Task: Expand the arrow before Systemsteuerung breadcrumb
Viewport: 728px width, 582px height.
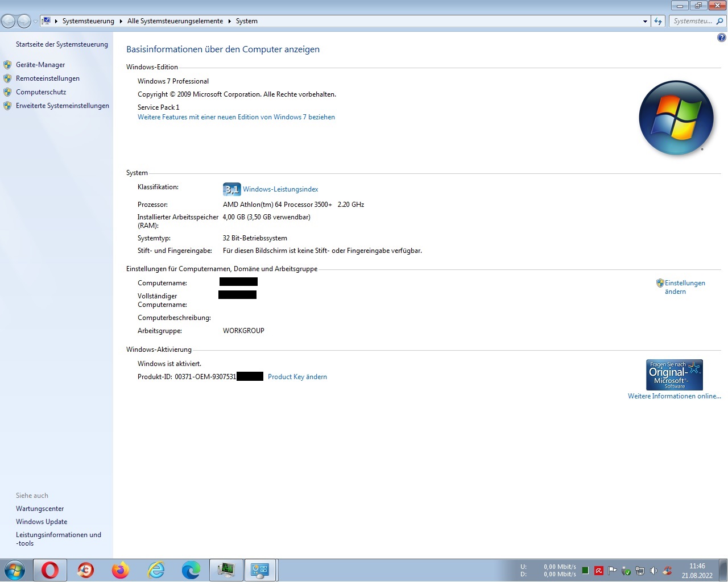Action: [x=56, y=21]
